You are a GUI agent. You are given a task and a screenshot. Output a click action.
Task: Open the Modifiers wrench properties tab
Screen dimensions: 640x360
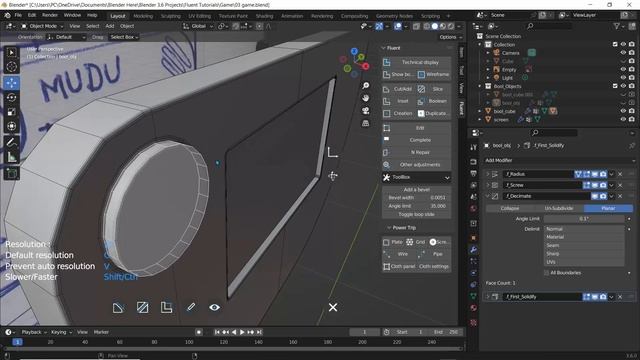pos(473,250)
